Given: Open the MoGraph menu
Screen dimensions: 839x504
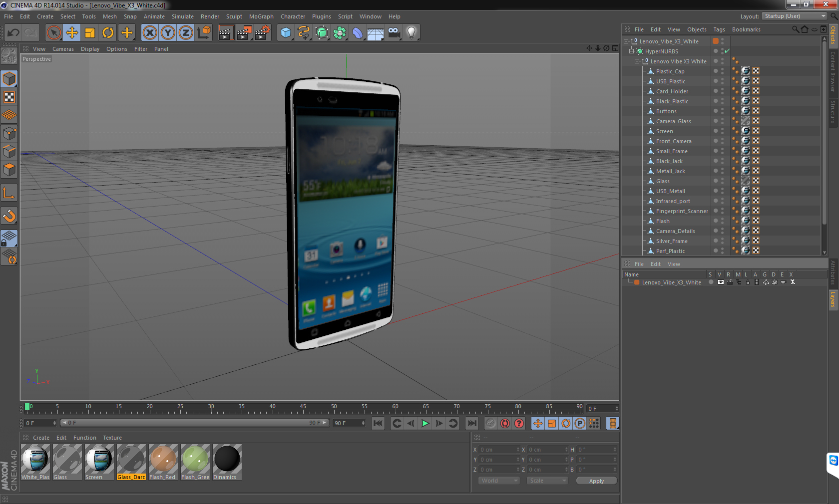Looking at the screenshot, I should (261, 16).
